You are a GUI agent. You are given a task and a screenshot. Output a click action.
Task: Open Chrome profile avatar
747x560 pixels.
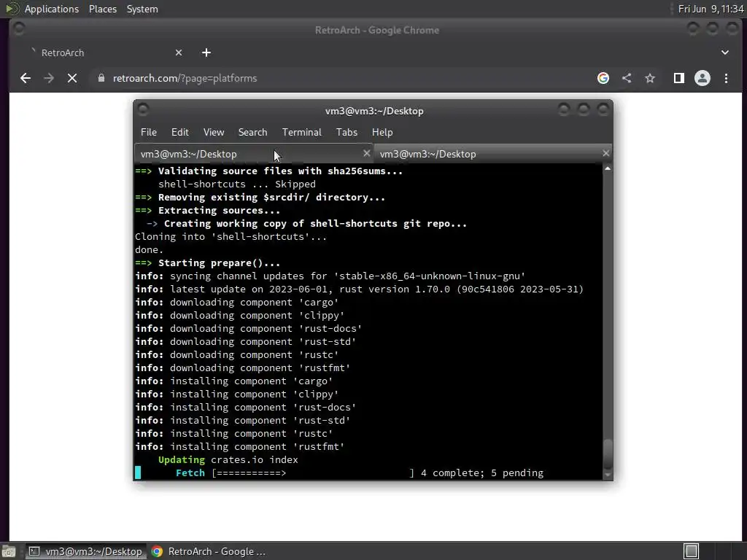[703, 78]
